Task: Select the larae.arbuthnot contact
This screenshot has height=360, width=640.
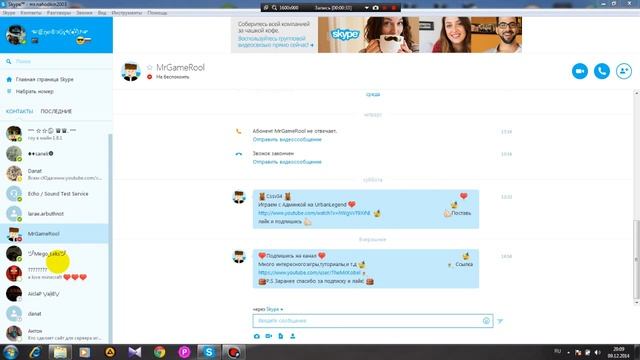Action: point(54,213)
